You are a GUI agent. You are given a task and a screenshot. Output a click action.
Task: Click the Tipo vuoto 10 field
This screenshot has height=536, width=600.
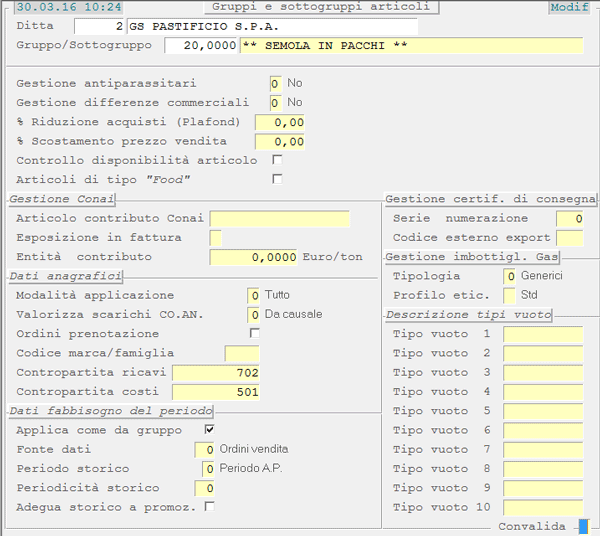click(542, 508)
